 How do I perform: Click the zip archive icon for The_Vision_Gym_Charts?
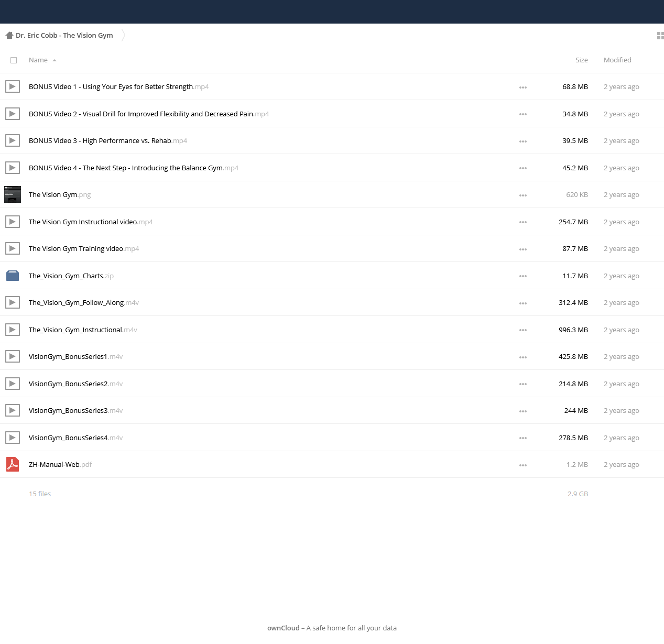13,276
